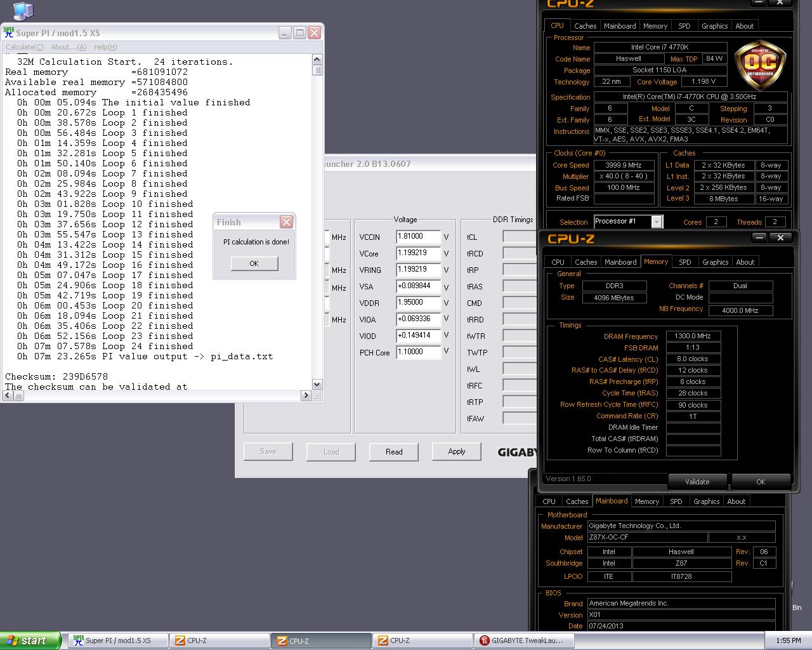Click the FSB:DRAM ratio value "1:13"
Screen dimensions: 812x650
click(x=693, y=348)
